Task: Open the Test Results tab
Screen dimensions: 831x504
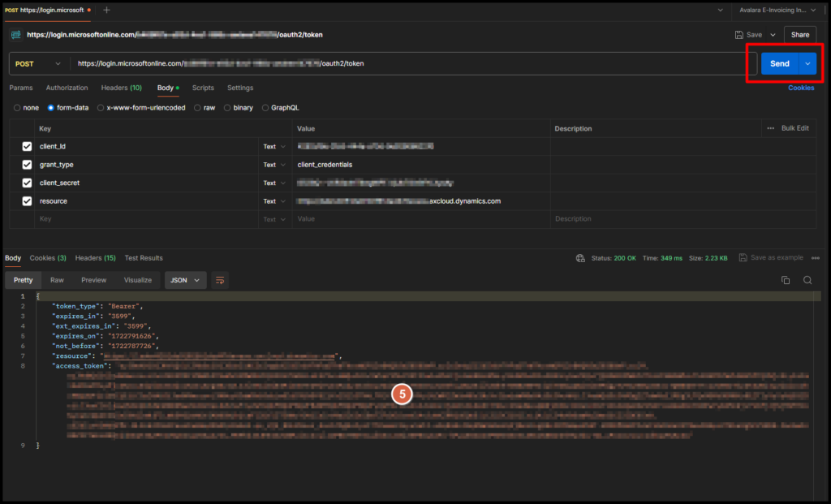Action: click(x=144, y=258)
